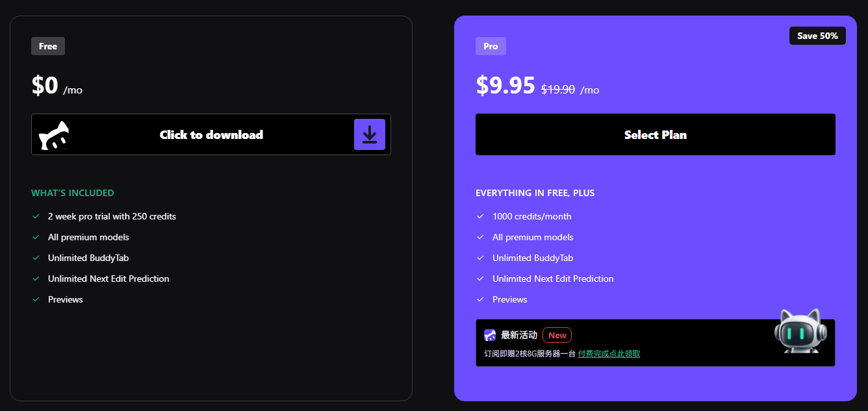Click the Free plan badge
The height and width of the screenshot is (411, 868).
coord(48,46)
